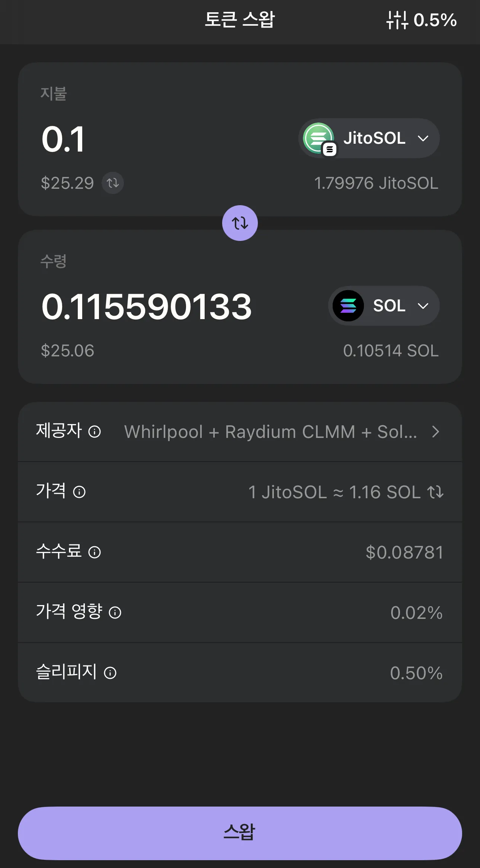
Task: Tap the 0.10514 SOL balance
Action: pos(391,351)
